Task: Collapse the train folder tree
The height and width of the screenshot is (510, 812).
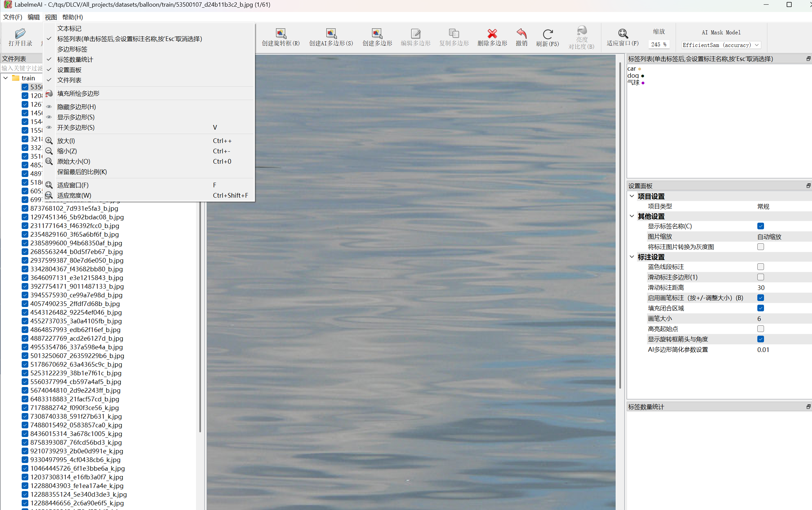Action: (6, 78)
